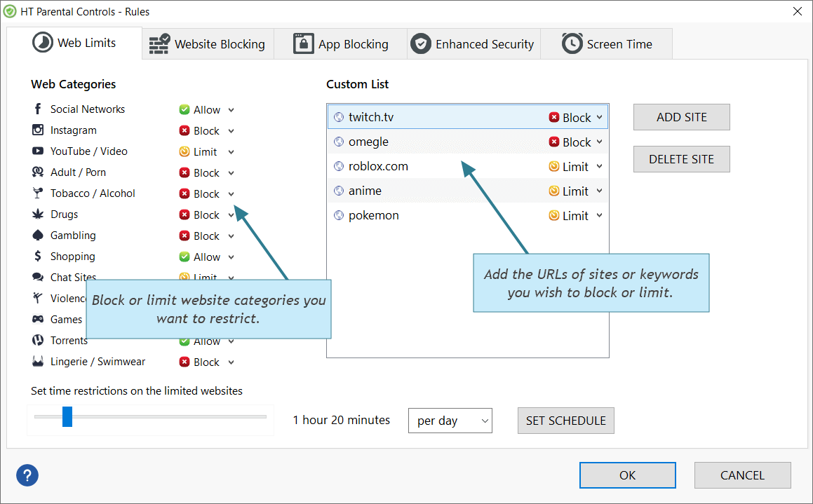Open the App Blocking tab
Image resolution: width=813 pixels, height=504 pixels.
pyautogui.click(x=341, y=44)
